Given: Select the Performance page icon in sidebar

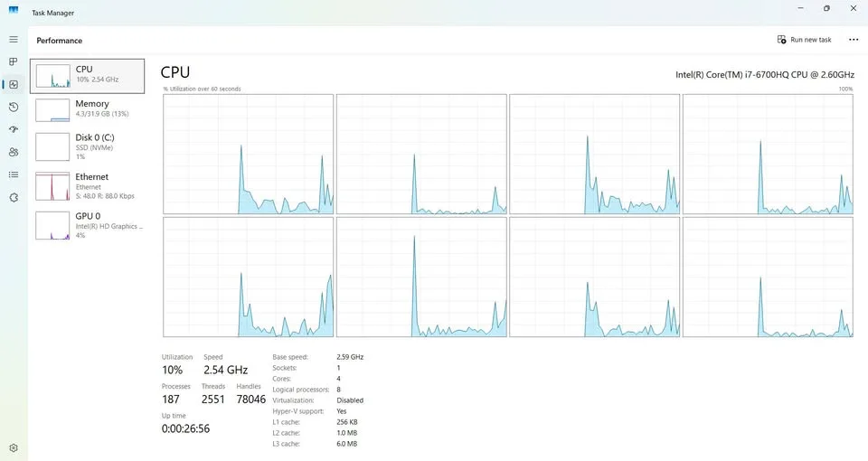Looking at the screenshot, I should tap(14, 85).
